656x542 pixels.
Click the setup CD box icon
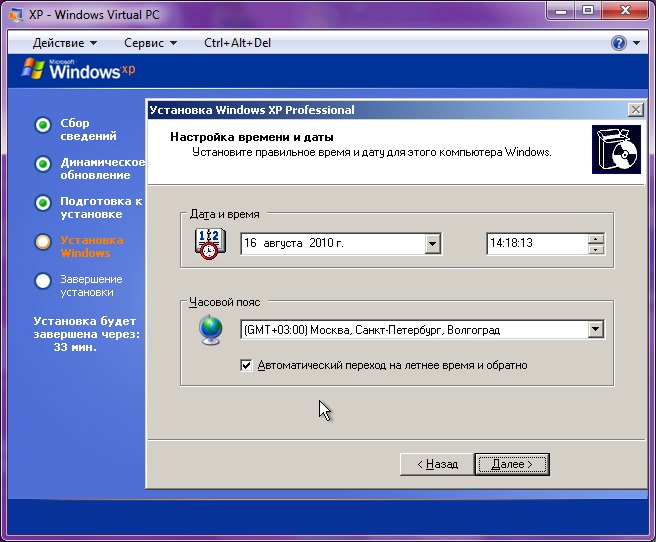coord(616,149)
